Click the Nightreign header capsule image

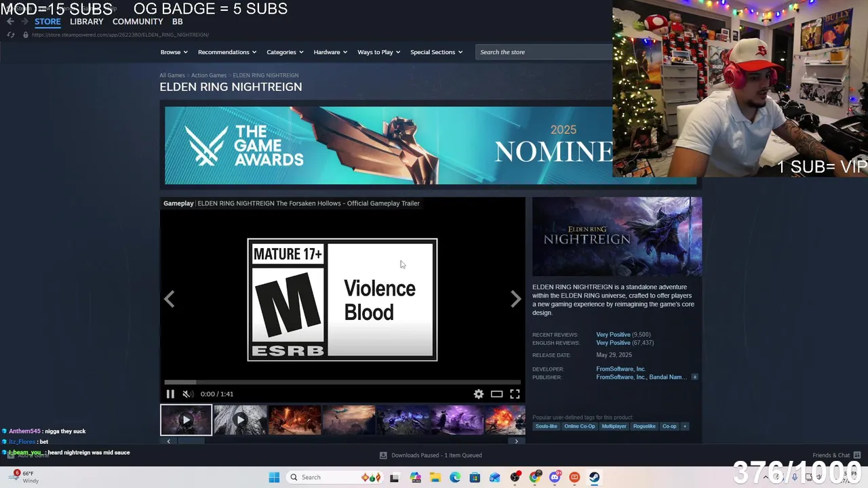(x=617, y=237)
